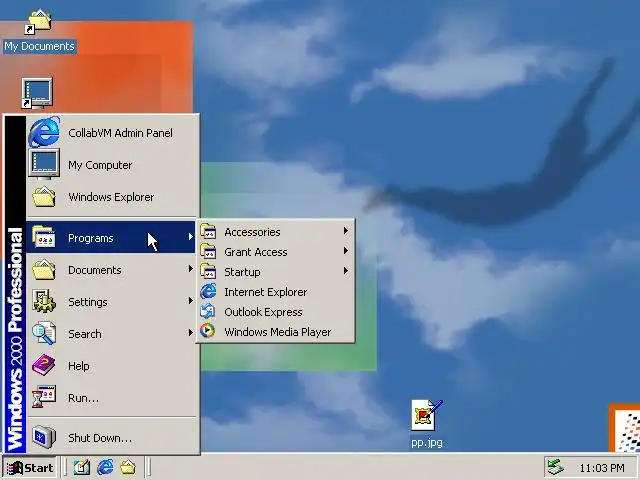Choose Search from the Start menu
640x480 pixels.
click(113, 333)
